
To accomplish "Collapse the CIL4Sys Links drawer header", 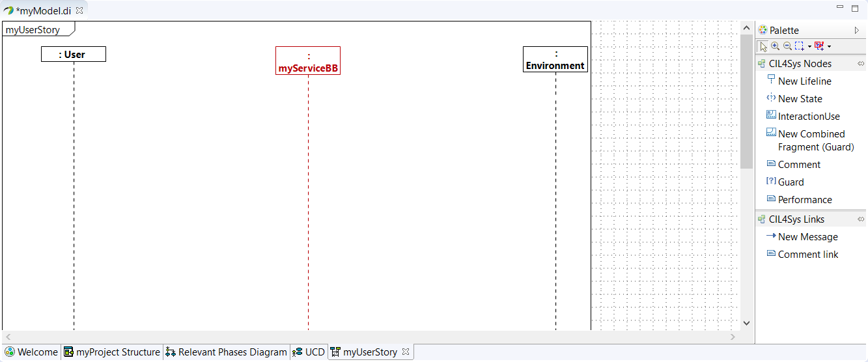I will 811,219.
